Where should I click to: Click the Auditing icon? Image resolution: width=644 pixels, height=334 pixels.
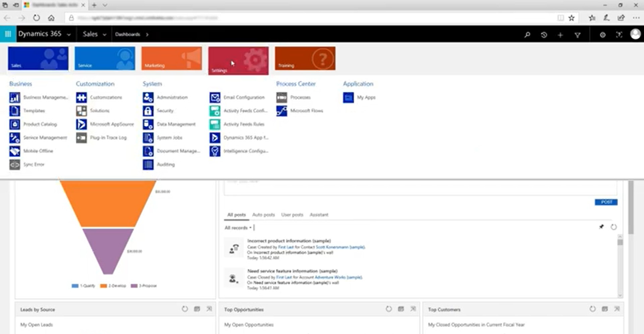[x=148, y=164]
